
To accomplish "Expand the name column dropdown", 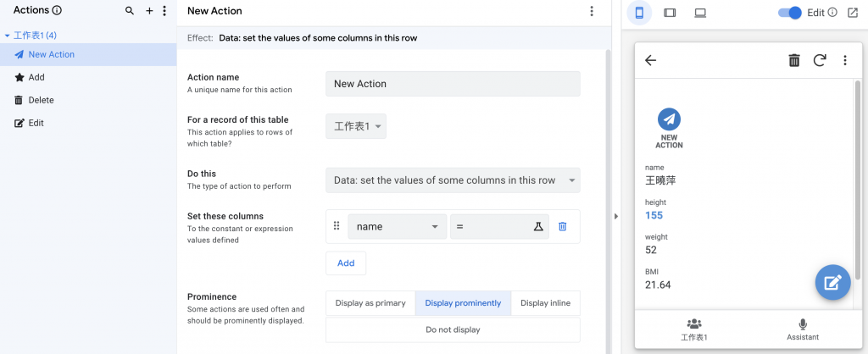I will pos(396,227).
